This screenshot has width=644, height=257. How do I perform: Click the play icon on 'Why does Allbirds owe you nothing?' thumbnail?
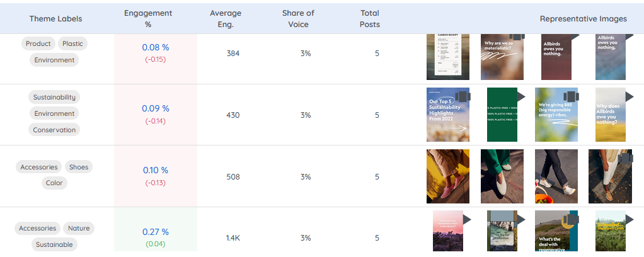coord(630,96)
